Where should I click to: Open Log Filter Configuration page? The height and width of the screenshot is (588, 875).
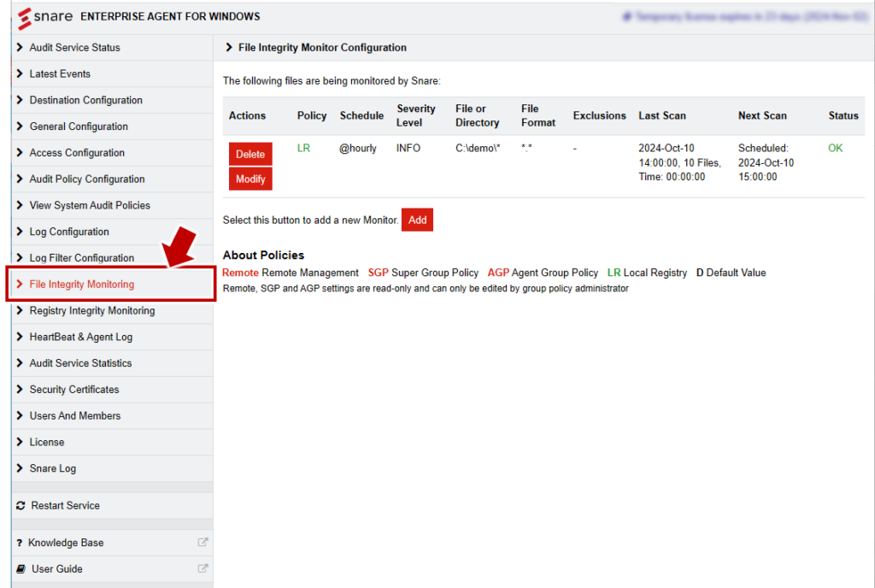112,258
